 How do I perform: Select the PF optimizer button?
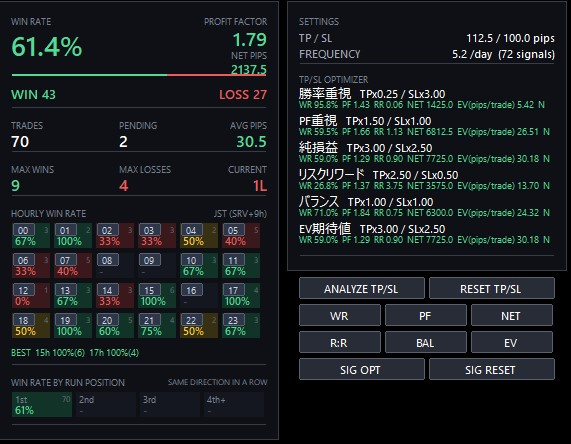[426, 315]
